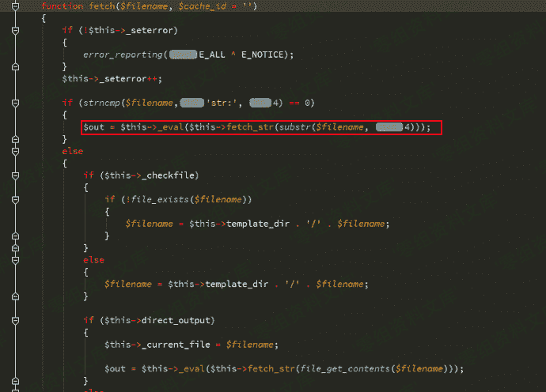The height and width of the screenshot is (392, 546).
Task: Click the hint before 4 in substr call
Action: [389, 127]
